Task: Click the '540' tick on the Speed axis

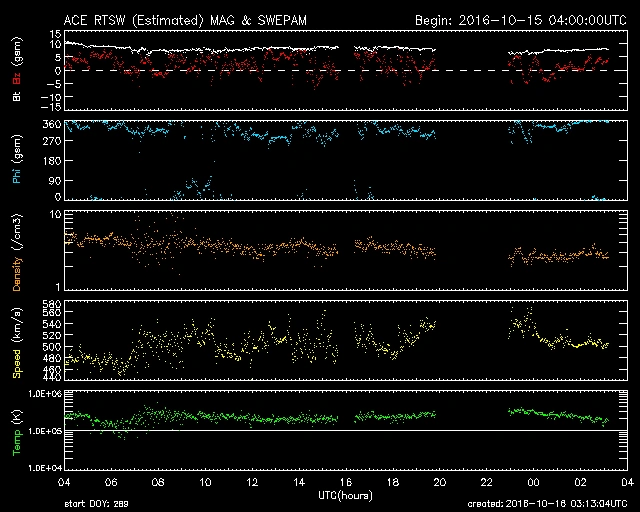Action: (x=52, y=324)
